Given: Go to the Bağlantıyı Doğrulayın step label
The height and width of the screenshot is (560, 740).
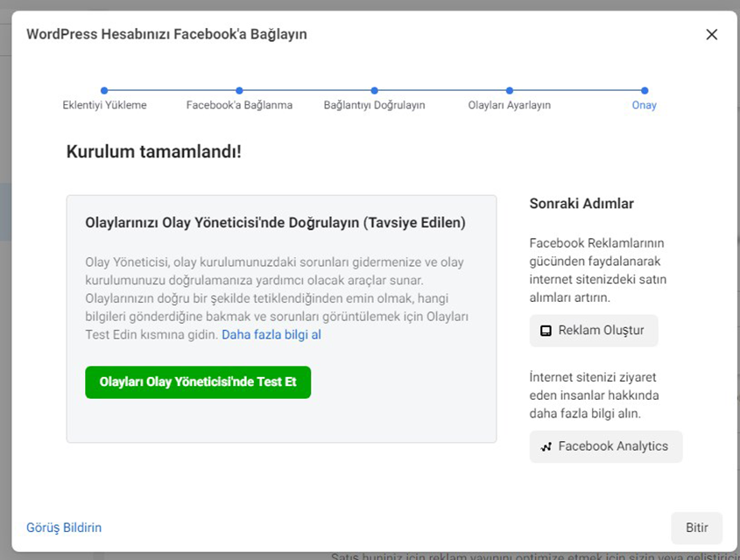Looking at the screenshot, I should click(x=374, y=105).
